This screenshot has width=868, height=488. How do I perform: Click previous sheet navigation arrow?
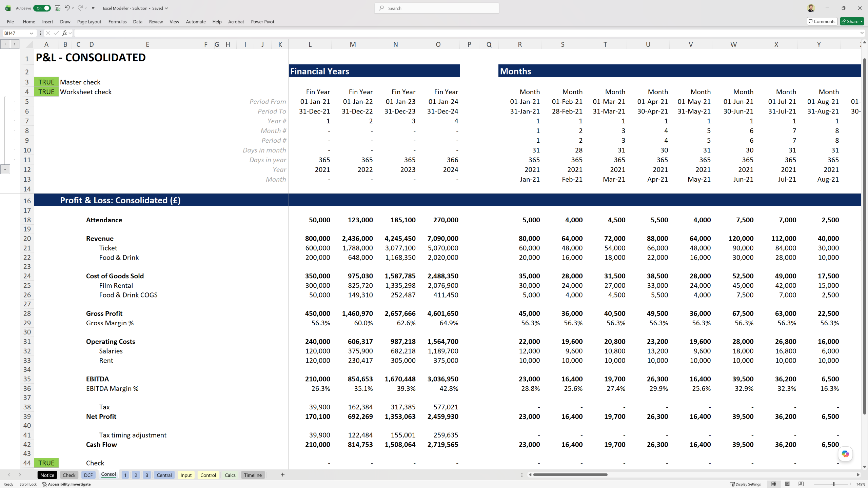tap(9, 475)
